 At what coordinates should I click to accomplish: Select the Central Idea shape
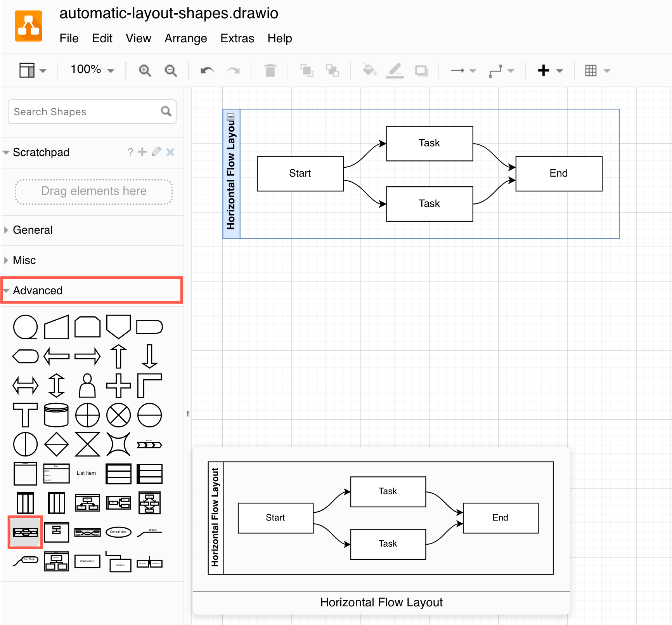click(x=118, y=532)
